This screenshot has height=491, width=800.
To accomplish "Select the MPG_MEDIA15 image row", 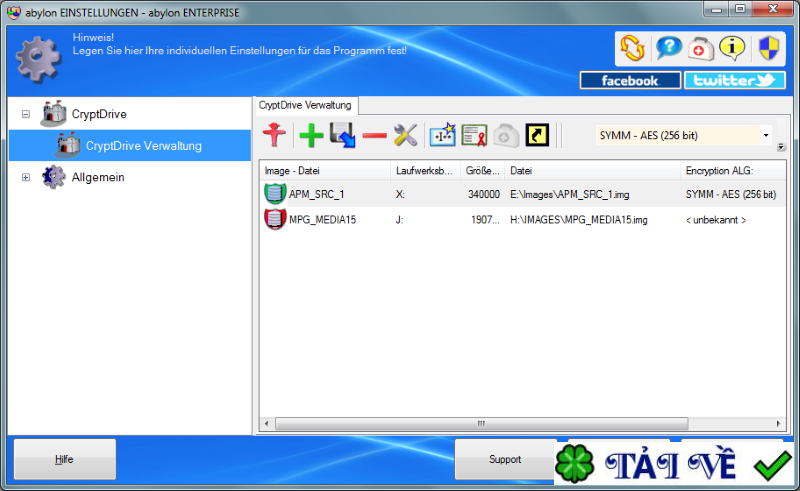I will click(522, 219).
